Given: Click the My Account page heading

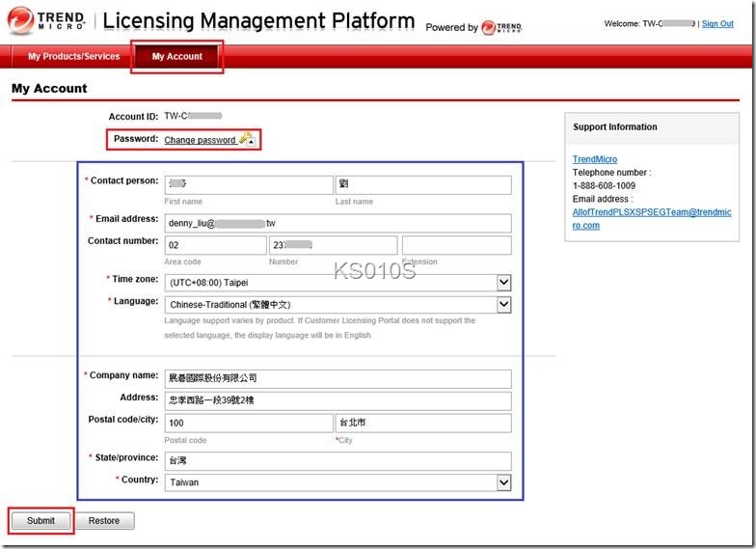Looking at the screenshot, I should click(x=49, y=89).
